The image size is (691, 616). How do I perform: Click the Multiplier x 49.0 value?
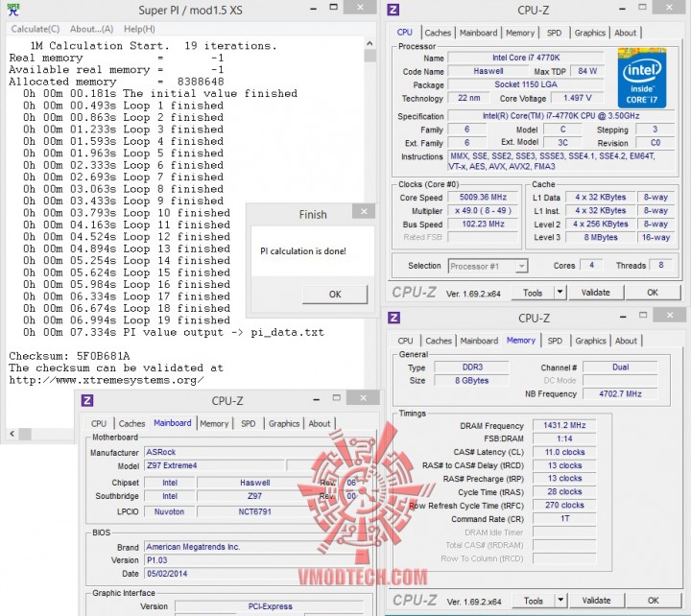tap(483, 211)
